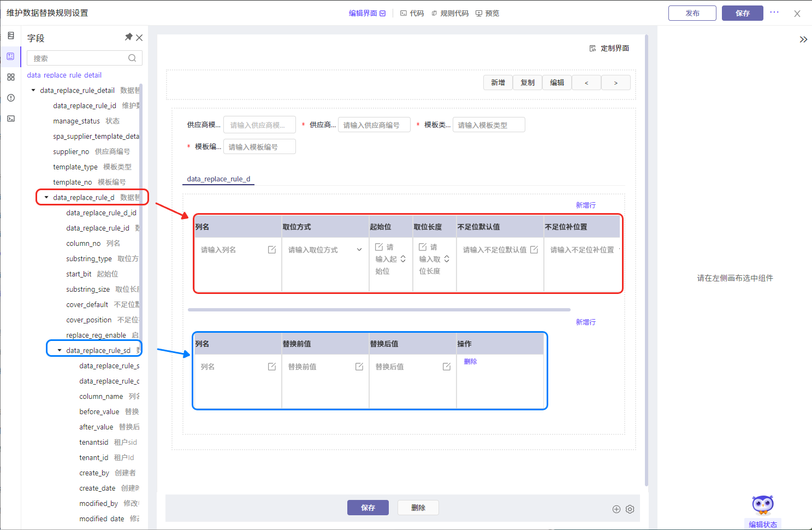
Task: Select template_type field in tree
Action: [92, 167]
